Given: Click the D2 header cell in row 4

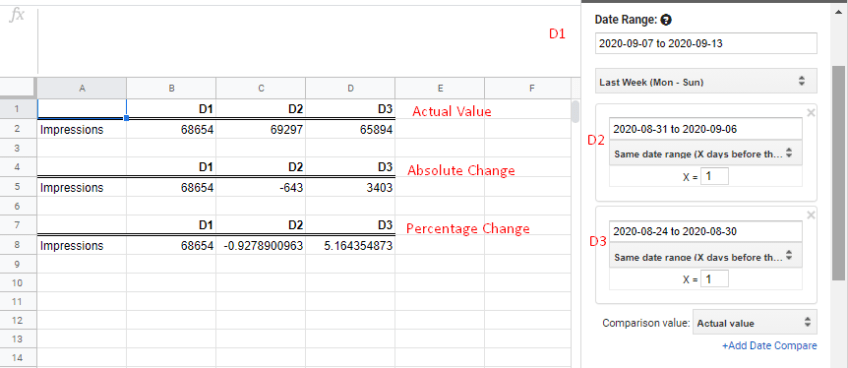Looking at the screenshot, I should point(261,167).
